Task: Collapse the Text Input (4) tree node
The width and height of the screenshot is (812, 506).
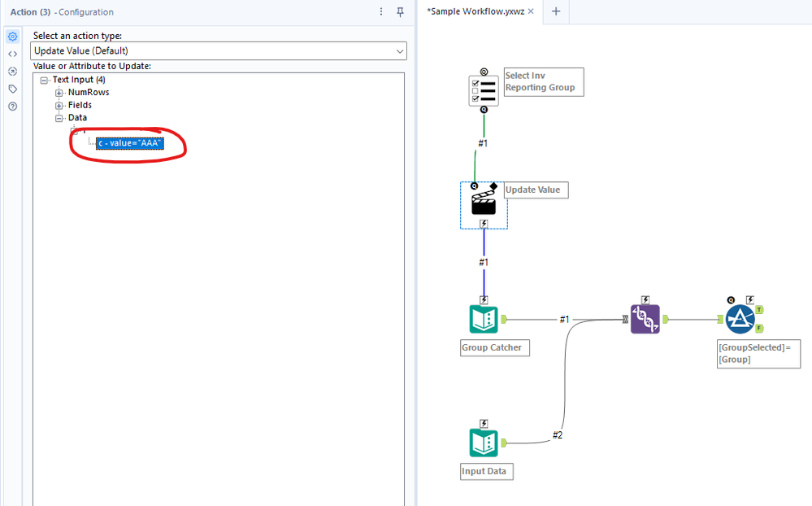Action: [44, 81]
